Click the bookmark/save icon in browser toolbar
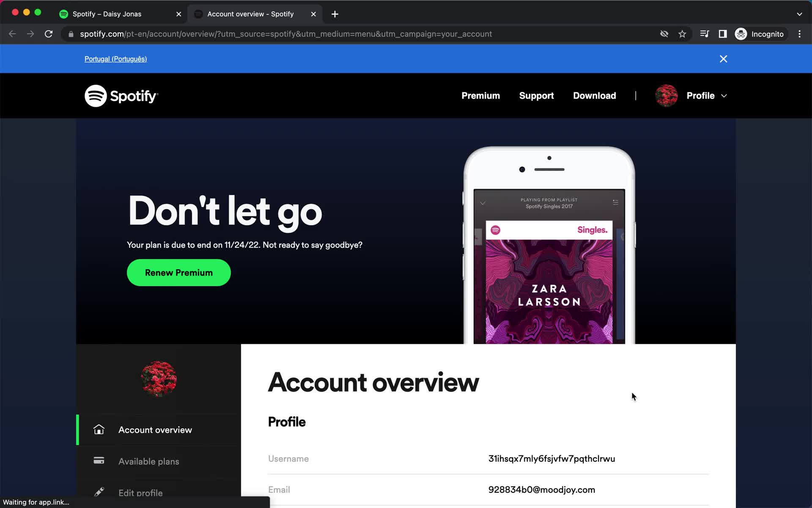Image resolution: width=812 pixels, height=508 pixels. [683, 34]
